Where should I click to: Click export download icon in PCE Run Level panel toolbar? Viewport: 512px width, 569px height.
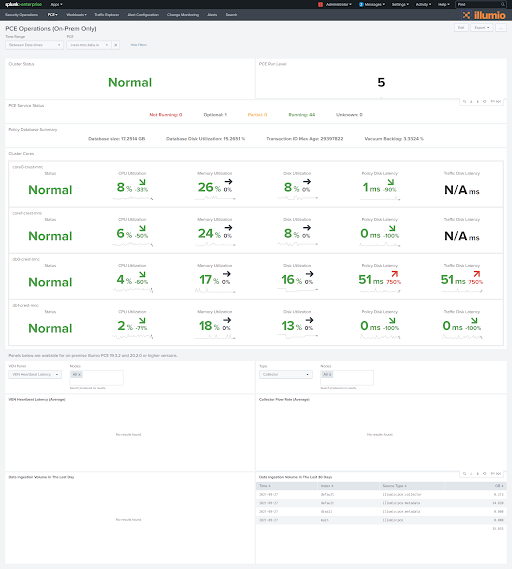click(x=471, y=102)
